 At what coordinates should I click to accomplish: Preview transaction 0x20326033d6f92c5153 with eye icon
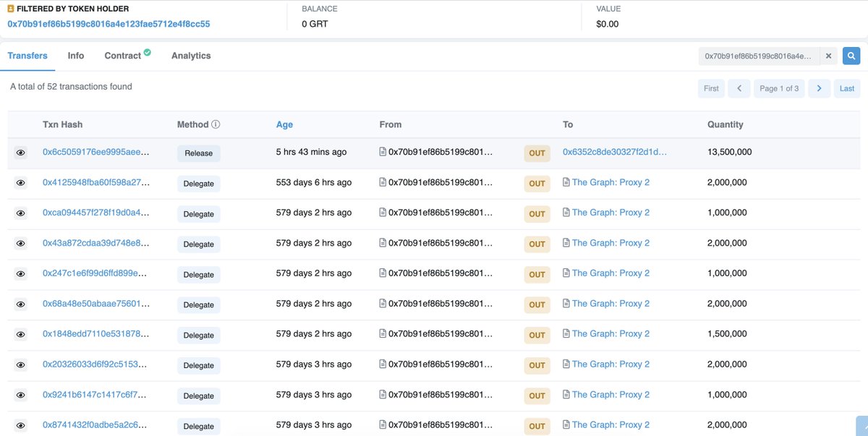click(20, 365)
